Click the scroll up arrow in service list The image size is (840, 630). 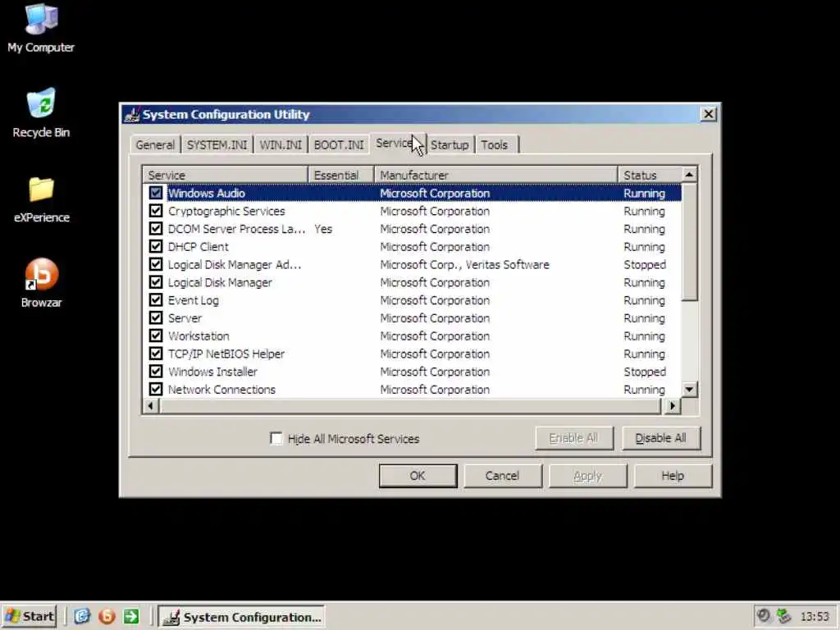[x=689, y=175]
